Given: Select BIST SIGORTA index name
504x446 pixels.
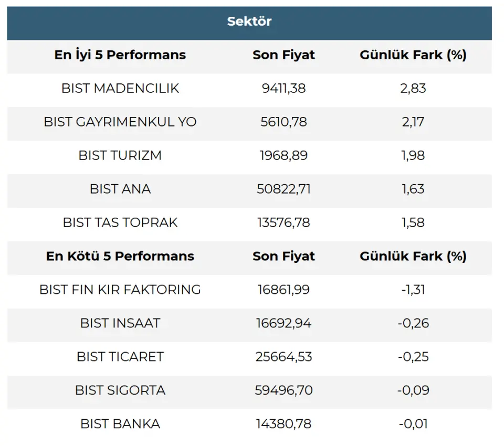Looking at the screenshot, I should pyautogui.click(x=120, y=390).
